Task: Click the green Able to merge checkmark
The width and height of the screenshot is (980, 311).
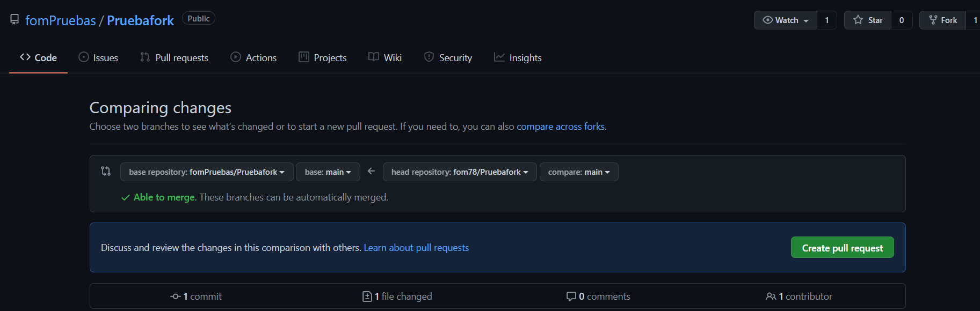Action: click(126, 198)
